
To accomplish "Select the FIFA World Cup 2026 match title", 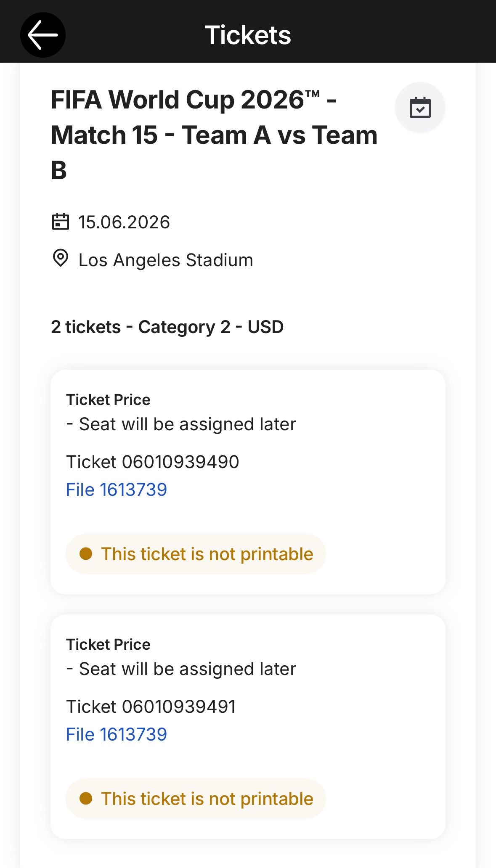I will tap(214, 135).
